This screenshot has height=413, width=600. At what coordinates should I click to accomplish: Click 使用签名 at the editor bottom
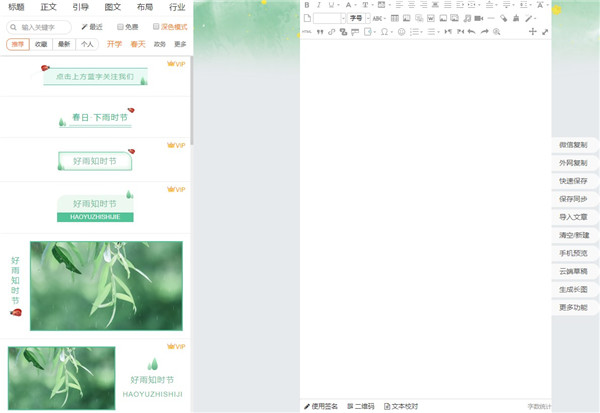[321, 406]
